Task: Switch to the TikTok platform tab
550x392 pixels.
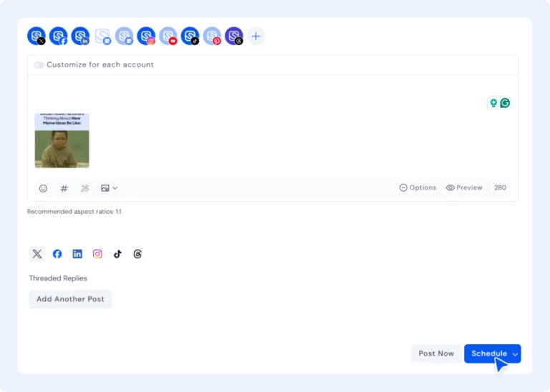Action: (117, 254)
